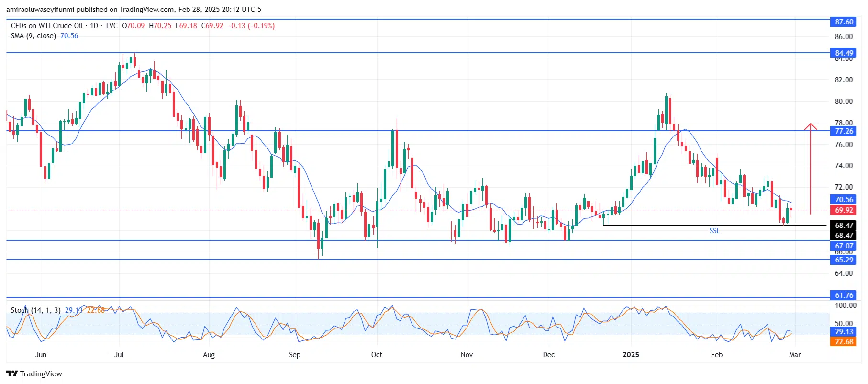
Task: Click the 65.29 blue price label
Action: pos(844,260)
